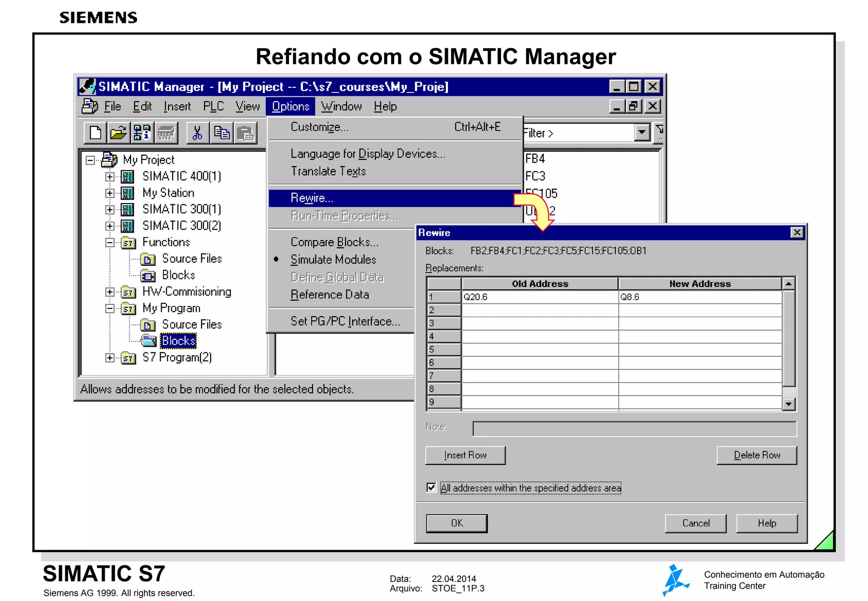Click the My Project root icon

[x=109, y=160]
